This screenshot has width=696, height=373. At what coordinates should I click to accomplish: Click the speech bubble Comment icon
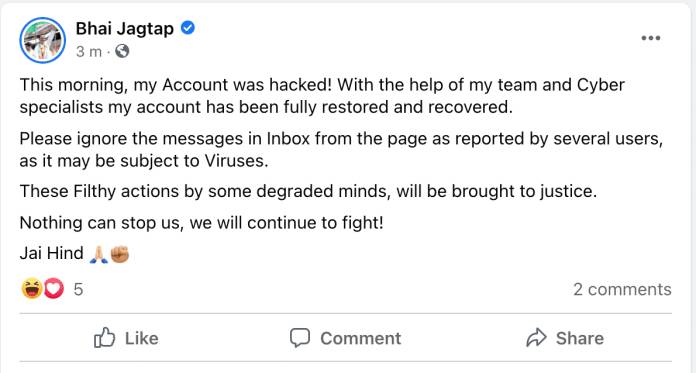tap(300, 338)
